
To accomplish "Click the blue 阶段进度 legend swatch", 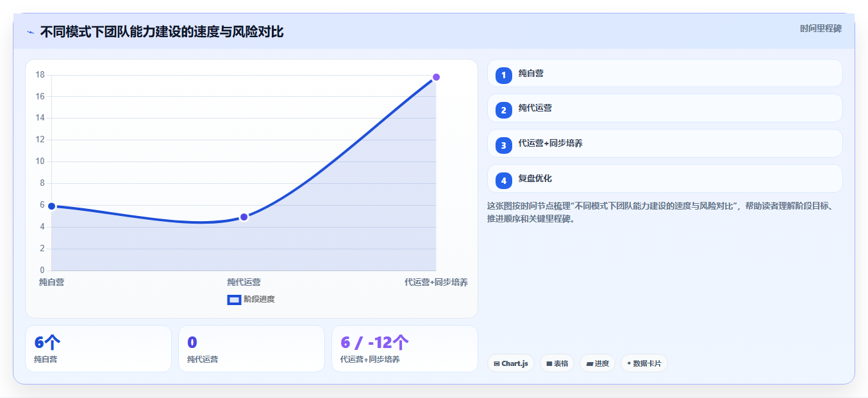I will [x=234, y=299].
